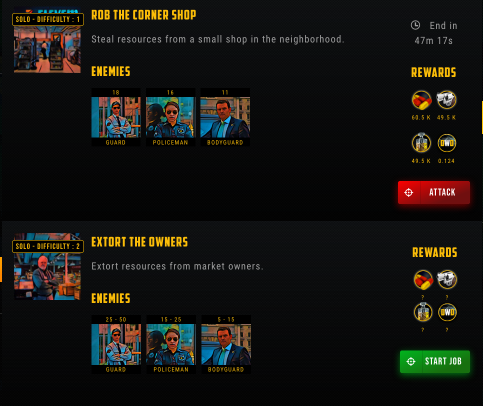
Task: Select the Bodyguard card showing 5 - 15
Action: pyautogui.click(x=226, y=344)
